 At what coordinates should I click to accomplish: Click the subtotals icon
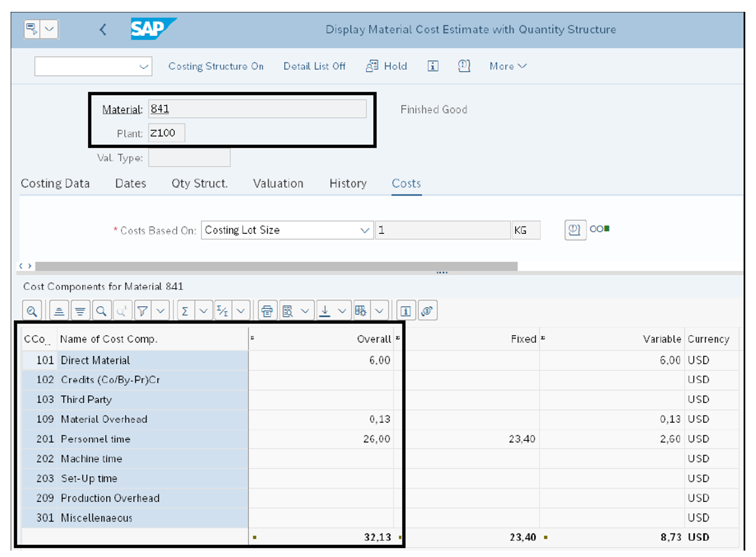tap(222, 310)
